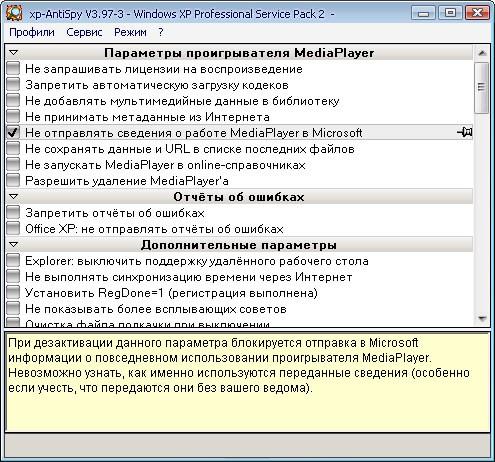Click the scrollbar down arrow

tap(482, 318)
